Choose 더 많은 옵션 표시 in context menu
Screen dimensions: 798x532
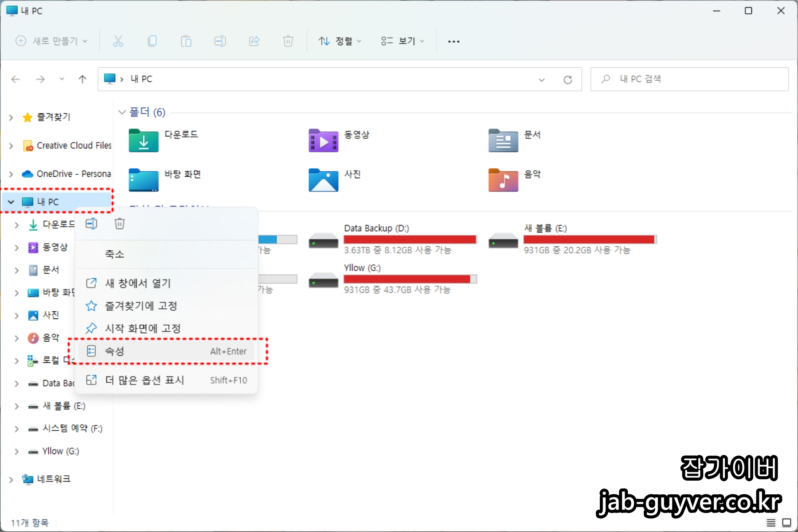click(x=167, y=380)
